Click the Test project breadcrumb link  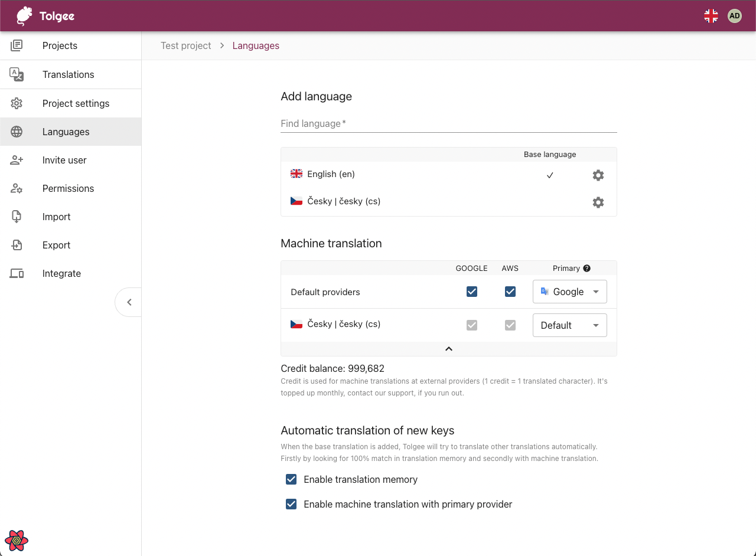pyautogui.click(x=185, y=45)
